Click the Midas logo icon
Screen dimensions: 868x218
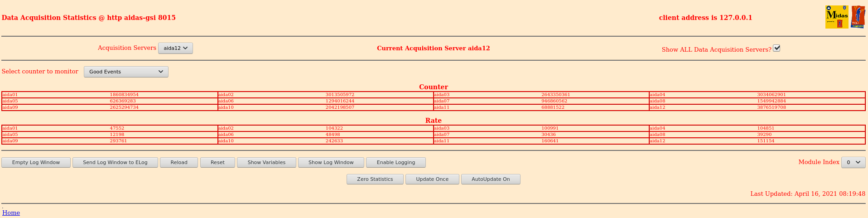[836, 17]
